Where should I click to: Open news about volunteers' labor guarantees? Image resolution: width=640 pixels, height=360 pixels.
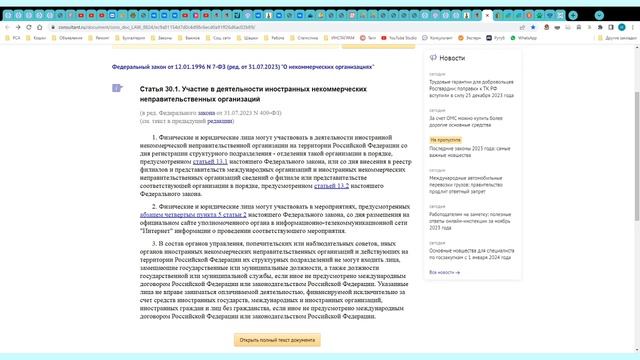471,89
